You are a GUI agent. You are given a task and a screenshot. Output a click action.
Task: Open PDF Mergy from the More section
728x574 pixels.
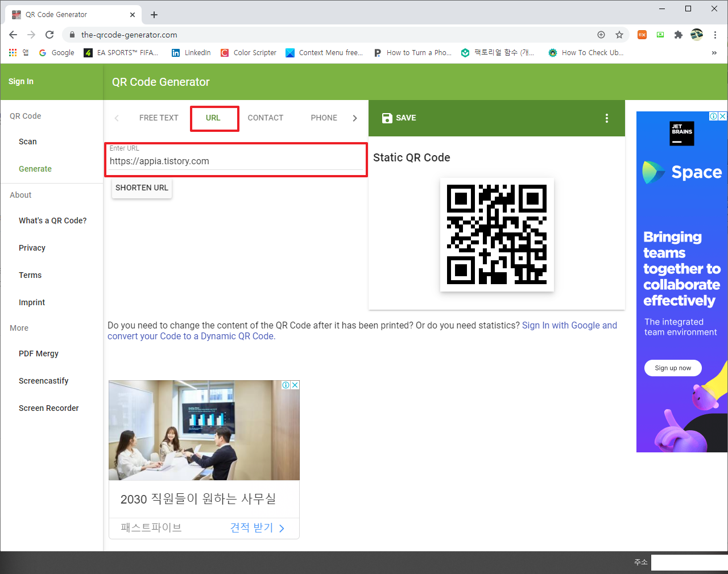click(x=39, y=353)
